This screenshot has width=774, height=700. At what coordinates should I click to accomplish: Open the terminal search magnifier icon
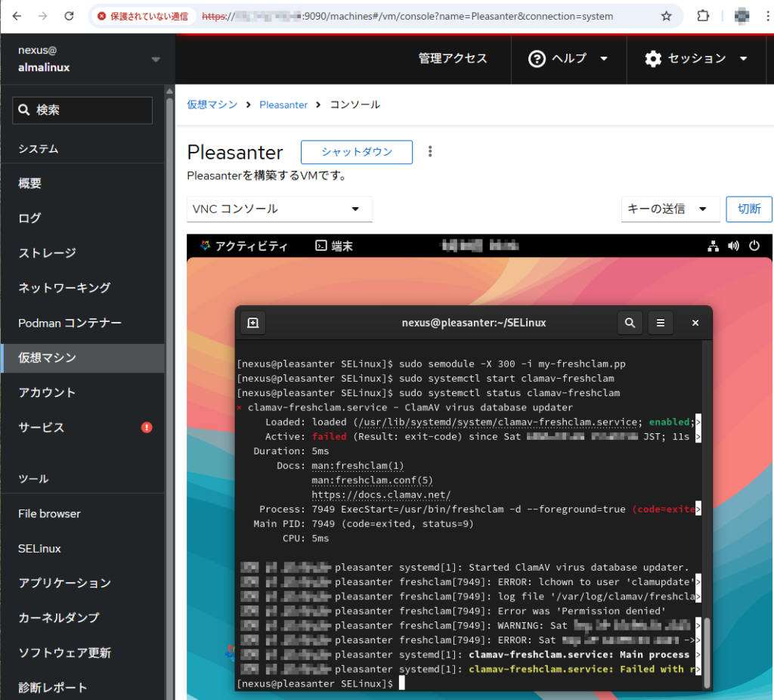click(630, 323)
